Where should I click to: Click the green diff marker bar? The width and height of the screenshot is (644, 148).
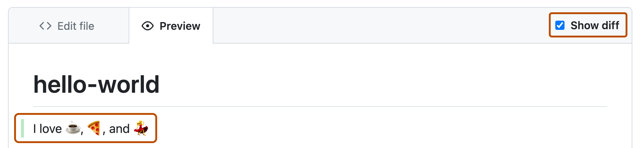click(22, 128)
